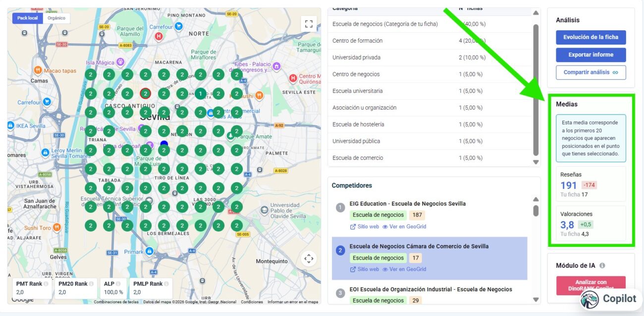Image resolution: width=644 pixels, height=316 pixels.
Task: Select the Asociación u organización row
Action: [429, 108]
